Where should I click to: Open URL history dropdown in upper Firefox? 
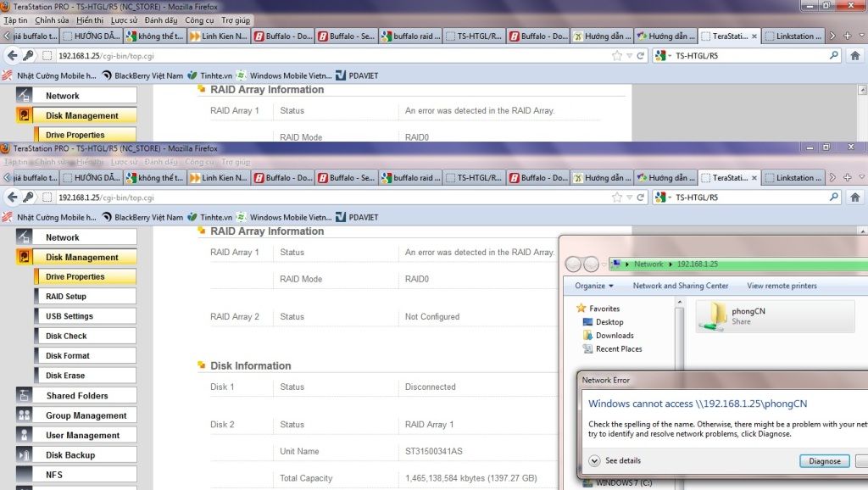pos(630,56)
